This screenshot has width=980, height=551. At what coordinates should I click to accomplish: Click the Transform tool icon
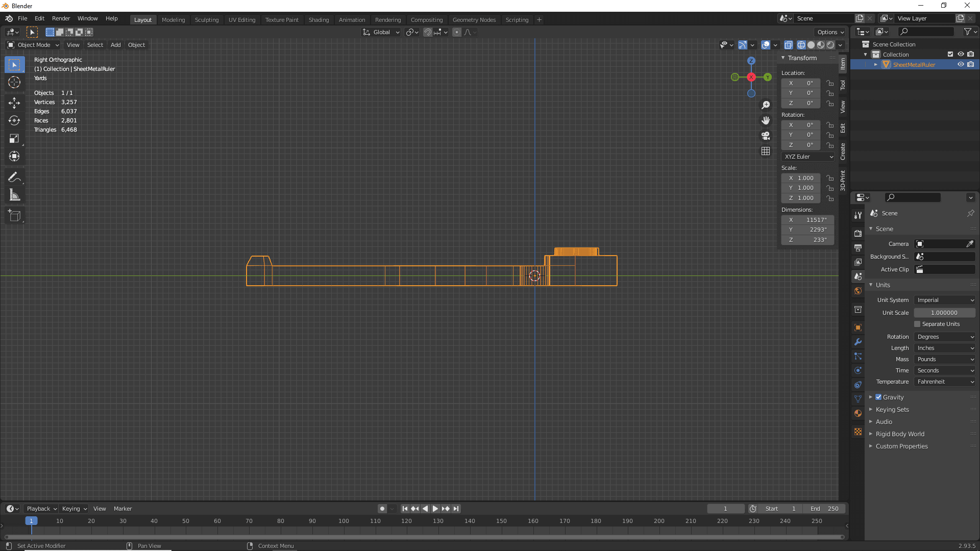tap(15, 156)
